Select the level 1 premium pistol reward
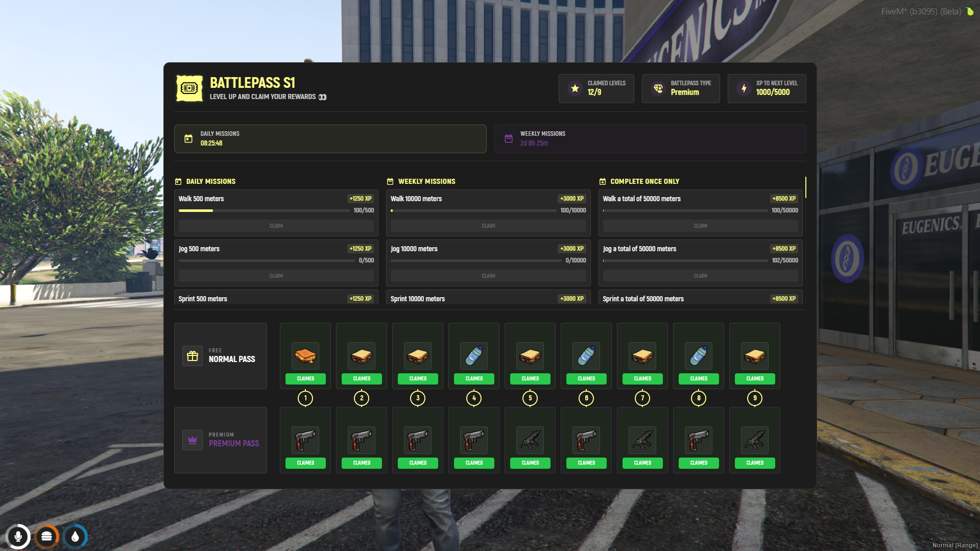The height and width of the screenshot is (551, 980). coord(305,440)
